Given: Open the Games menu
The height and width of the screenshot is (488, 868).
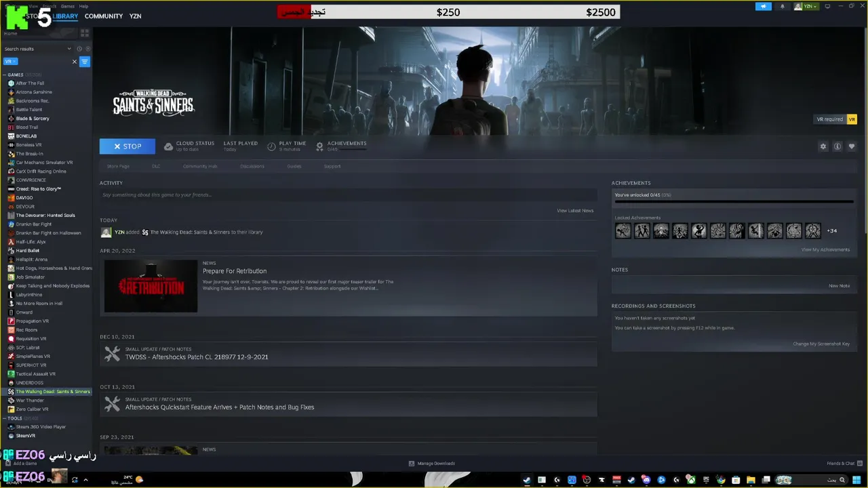Looking at the screenshot, I should pos(68,6).
